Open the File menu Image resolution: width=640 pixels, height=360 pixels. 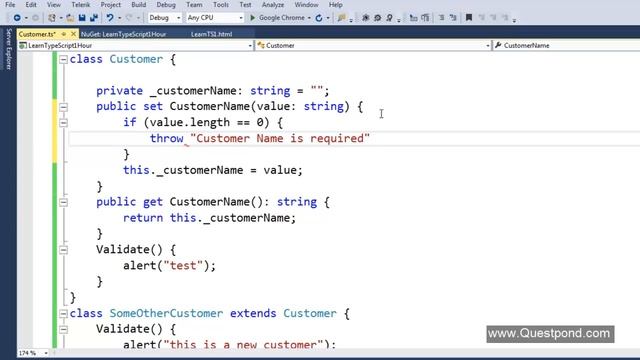pos(10,5)
